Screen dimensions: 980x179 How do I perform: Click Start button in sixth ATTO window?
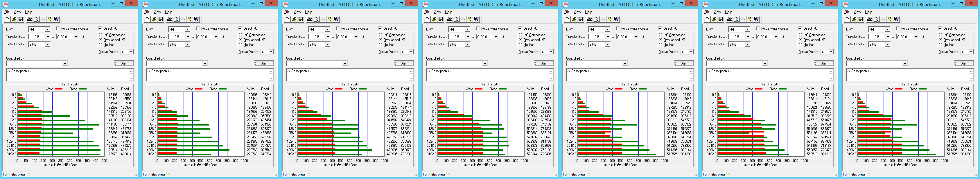[x=824, y=64]
